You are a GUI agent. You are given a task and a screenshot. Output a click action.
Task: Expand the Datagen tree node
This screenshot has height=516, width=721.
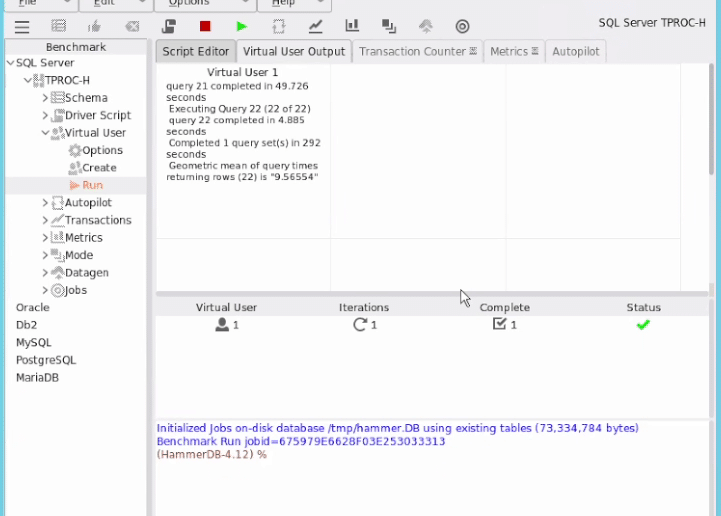pyautogui.click(x=45, y=272)
